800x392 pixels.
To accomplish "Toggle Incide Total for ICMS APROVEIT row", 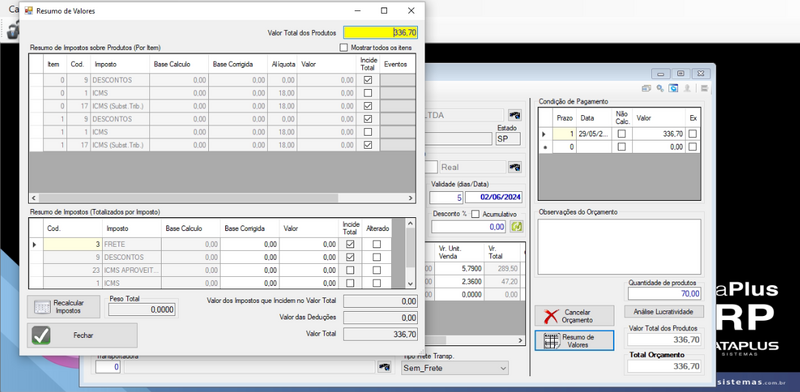I will tap(350, 270).
